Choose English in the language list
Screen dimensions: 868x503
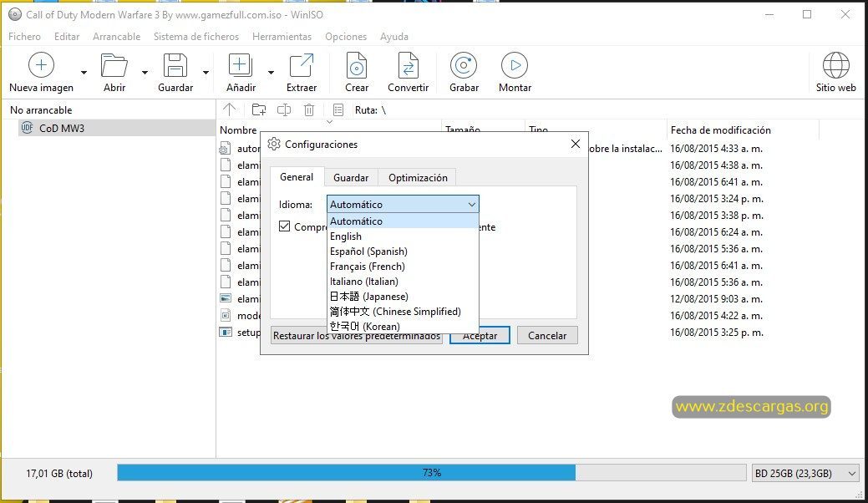point(403,236)
